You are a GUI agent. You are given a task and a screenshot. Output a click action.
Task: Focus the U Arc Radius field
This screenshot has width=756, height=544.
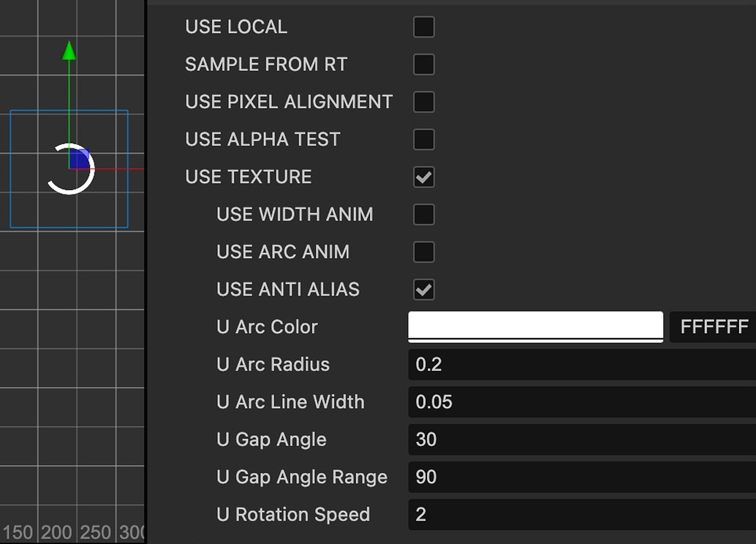click(581, 364)
